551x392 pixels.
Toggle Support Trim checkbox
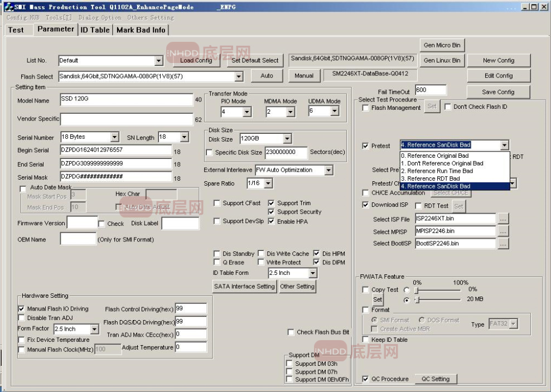[x=271, y=203]
